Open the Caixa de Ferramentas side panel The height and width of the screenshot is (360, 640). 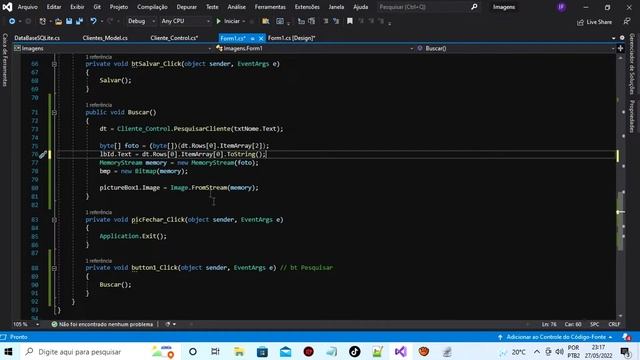click(x=5, y=60)
